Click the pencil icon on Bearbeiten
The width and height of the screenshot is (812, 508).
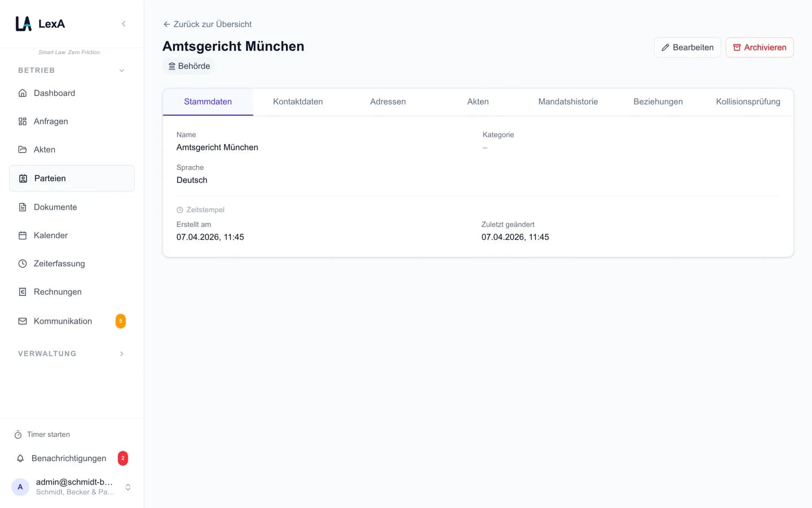665,47
